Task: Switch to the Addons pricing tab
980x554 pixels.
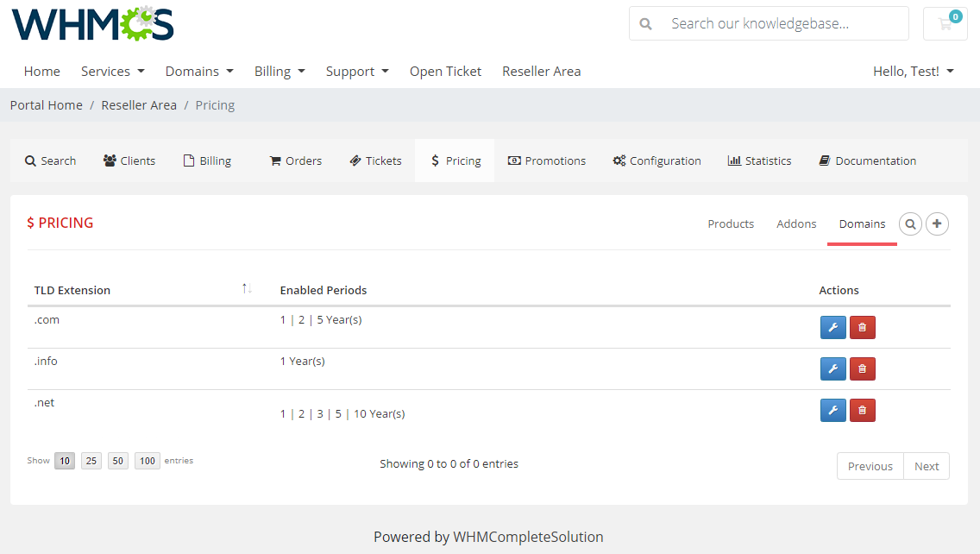Action: [795, 223]
